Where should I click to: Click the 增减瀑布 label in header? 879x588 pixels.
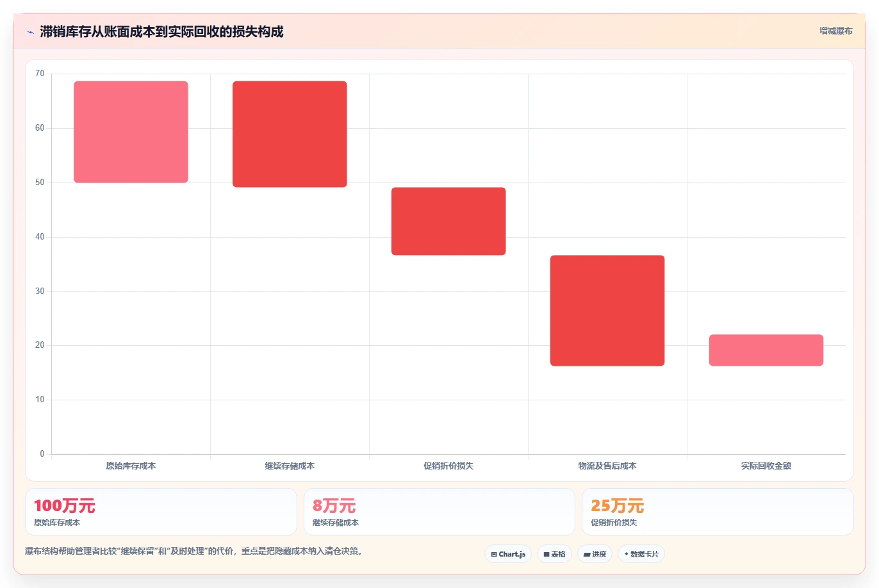pyautogui.click(x=835, y=31)
